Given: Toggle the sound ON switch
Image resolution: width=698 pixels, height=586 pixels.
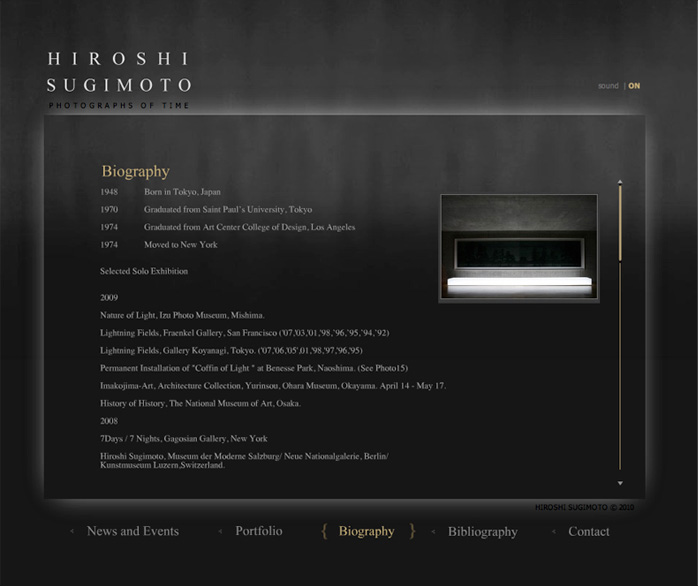Looking at the screenshot, I should click(633, 86).
